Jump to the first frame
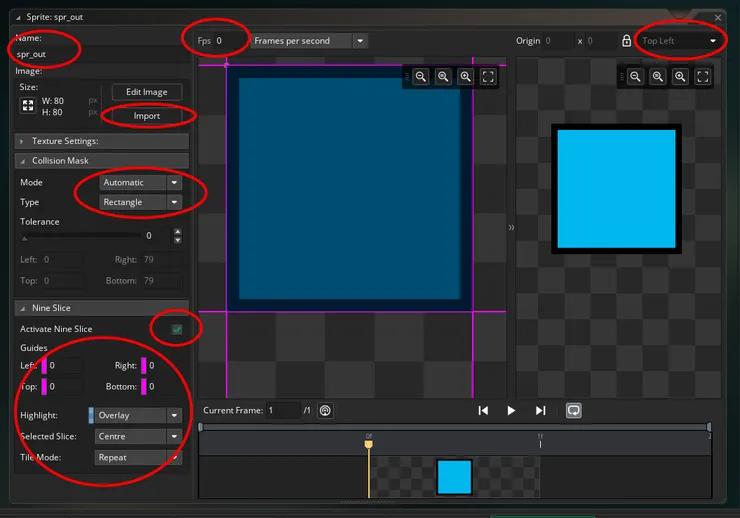 483,410
